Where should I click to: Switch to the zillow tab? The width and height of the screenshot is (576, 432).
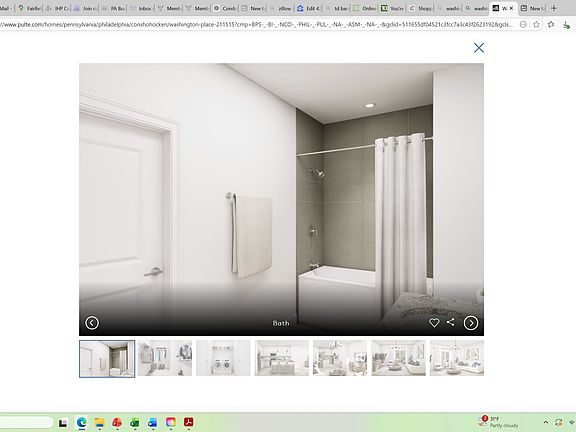coord(281,8)
